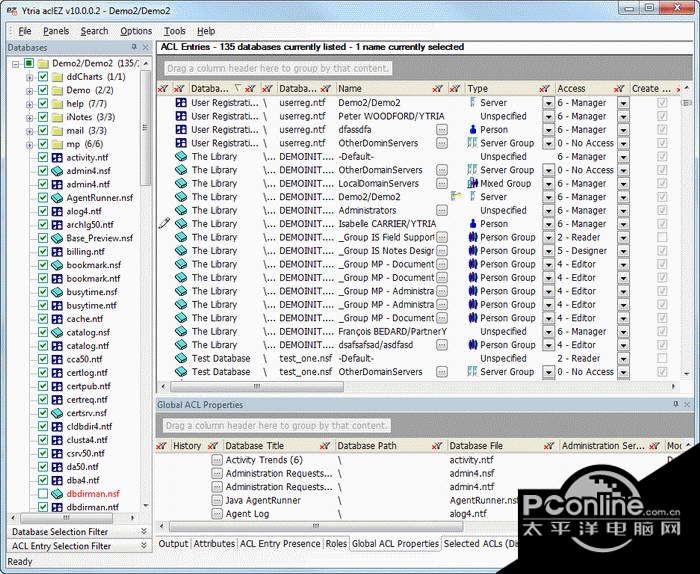Click ellipsis button next to Activity Trends (6)

click(216, 461)
